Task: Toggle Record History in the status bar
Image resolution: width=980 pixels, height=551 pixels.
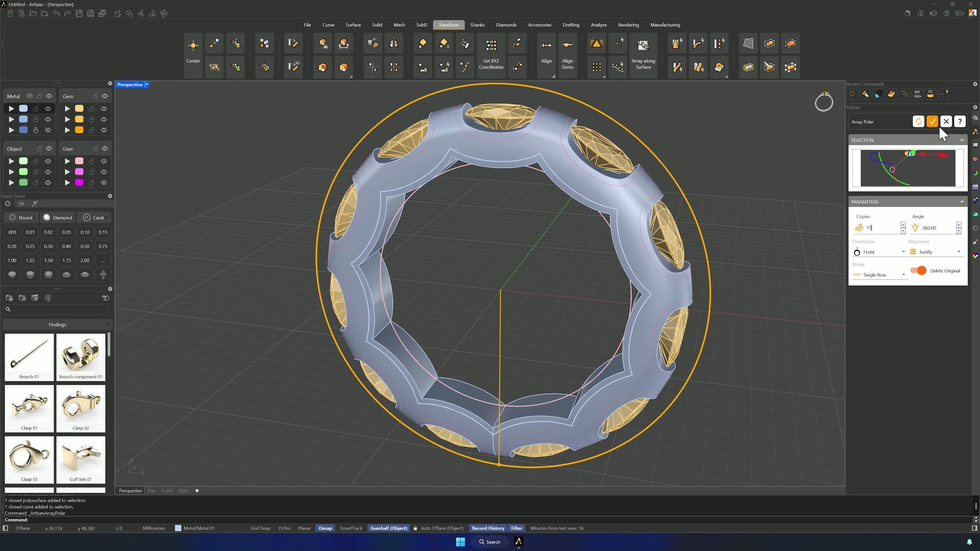Action: (488, 528)
